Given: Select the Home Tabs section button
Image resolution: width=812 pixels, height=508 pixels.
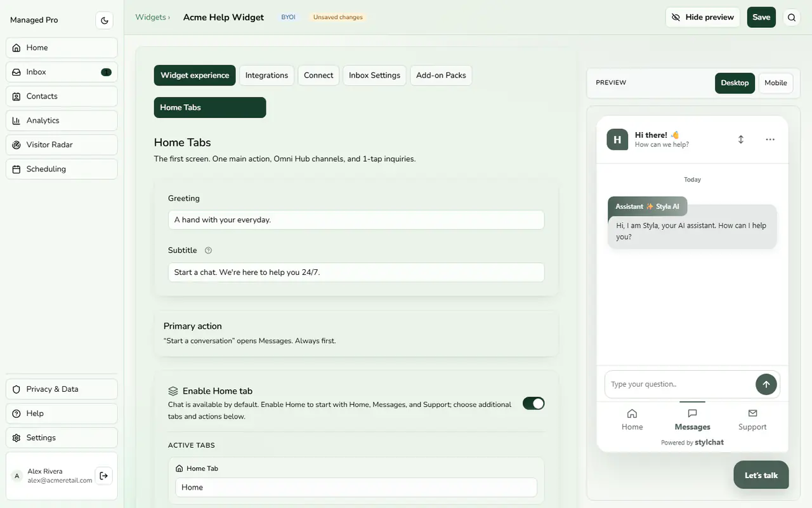Looking at the screenshot, I should tap(210, 107).
